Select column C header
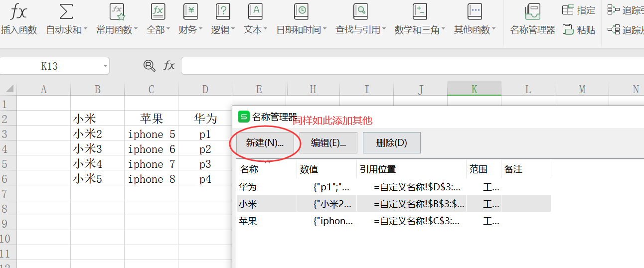Image resolution: width=644 pixels, height=268 pixels. coord(152,89)
